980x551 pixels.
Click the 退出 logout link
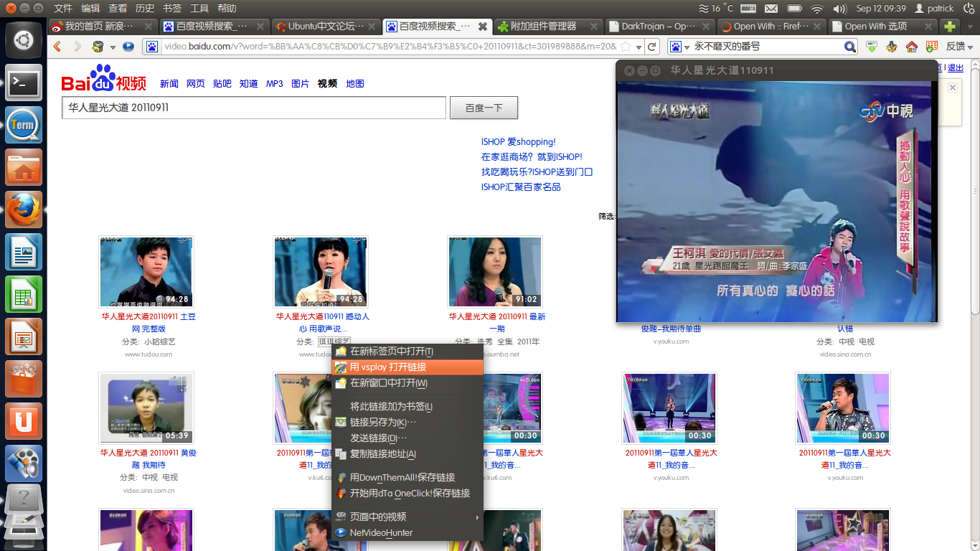pos(956,68)
